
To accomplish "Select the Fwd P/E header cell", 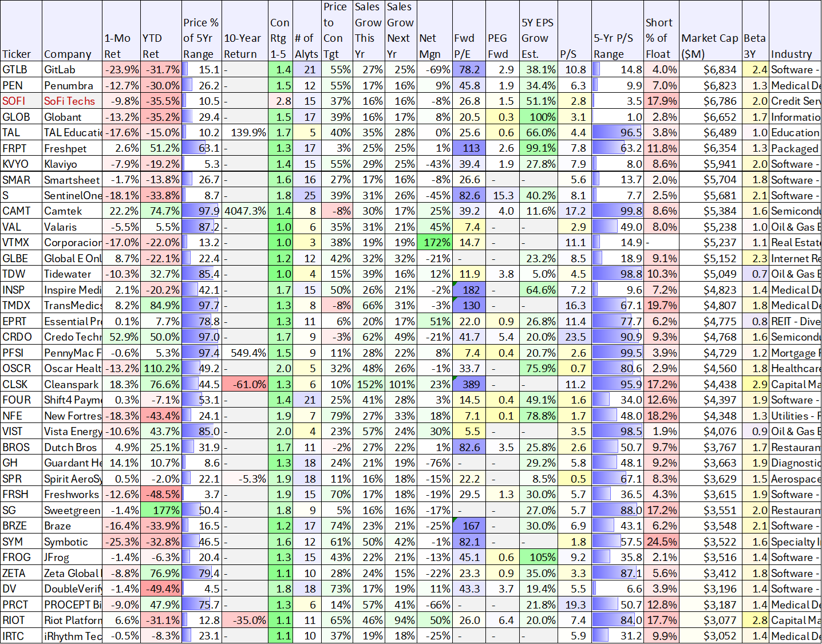I will coord(469,31).
